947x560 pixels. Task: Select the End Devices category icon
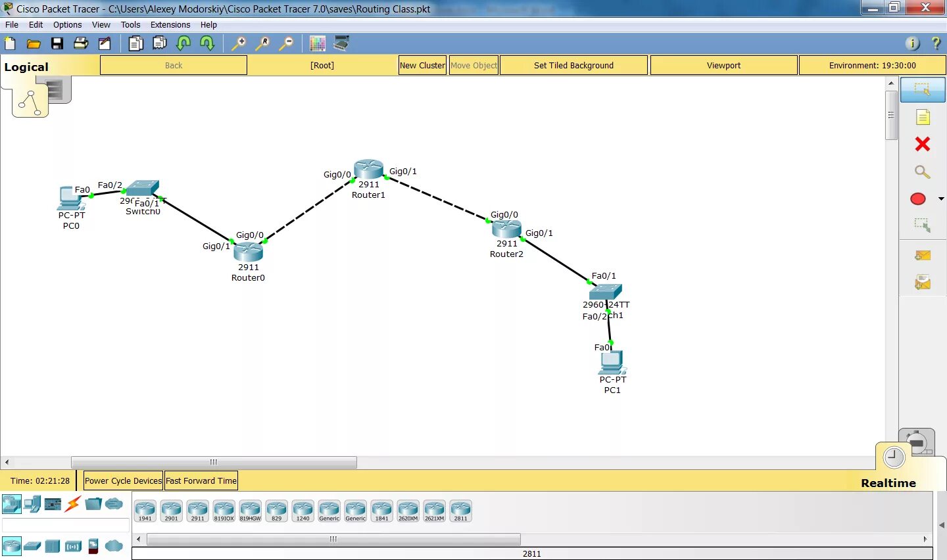pos(32,504)
